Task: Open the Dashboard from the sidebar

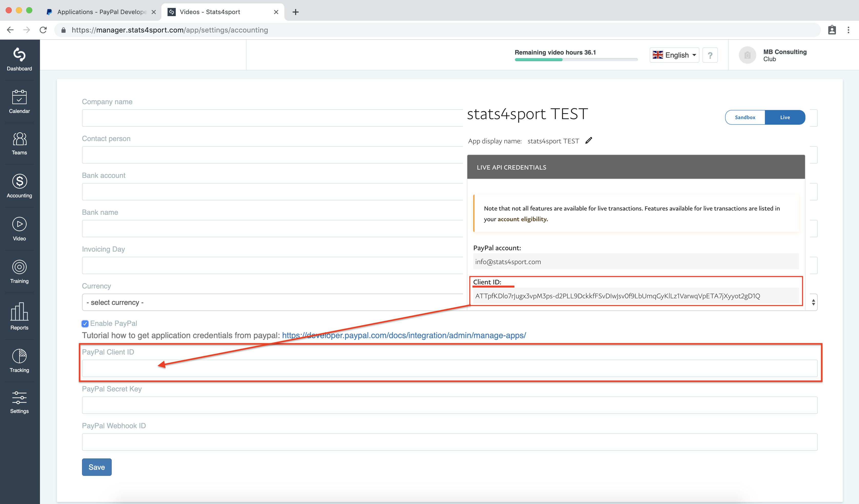Action: pyautogui.click(x=19, y=60)
